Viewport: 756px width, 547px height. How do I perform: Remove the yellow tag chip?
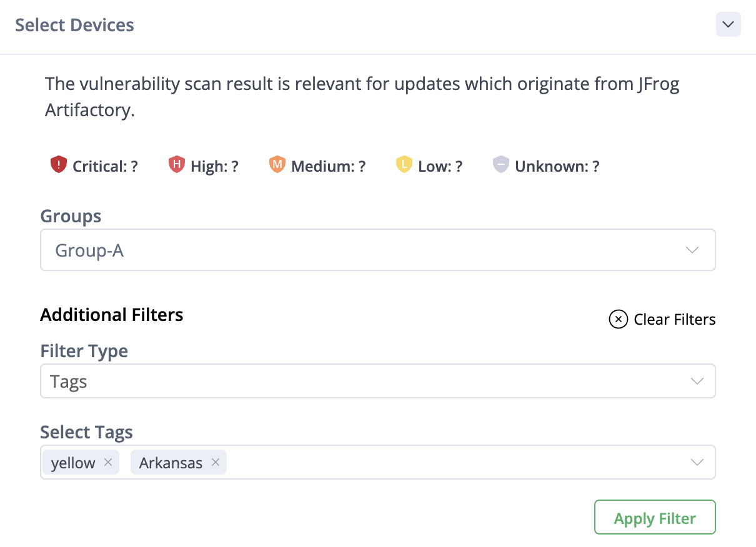coord(107,462)
